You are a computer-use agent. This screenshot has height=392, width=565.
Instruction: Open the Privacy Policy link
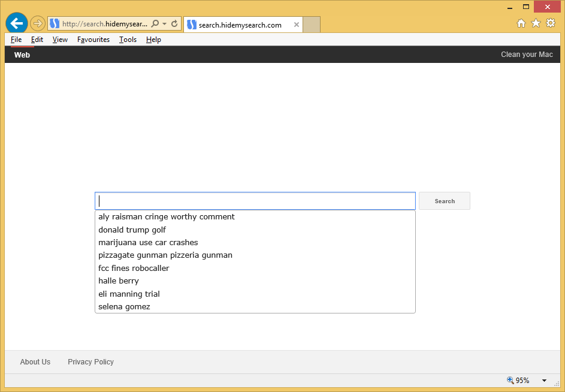pos(91,361)
